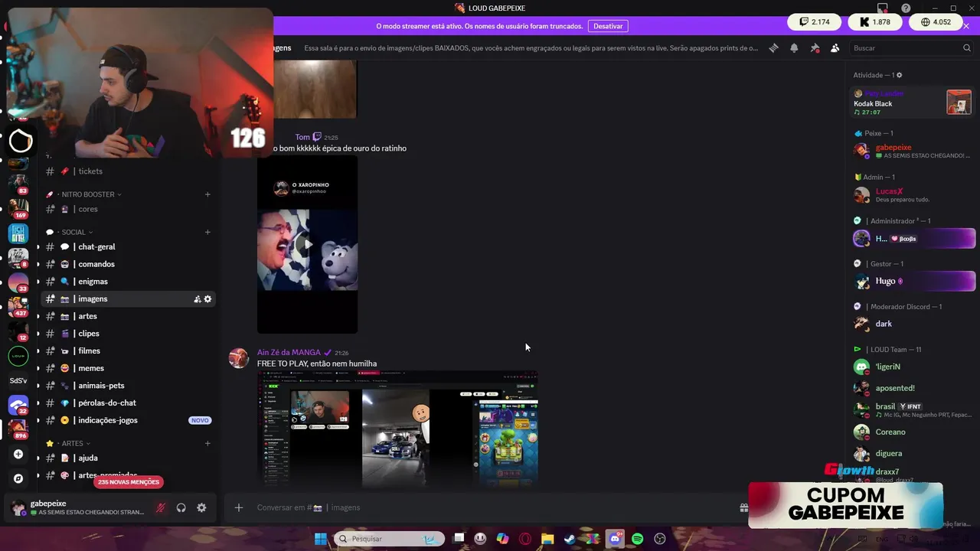980x551 pixels.
Task: Collapse the NITRO BOOSTER category
Action: (88, 194)
